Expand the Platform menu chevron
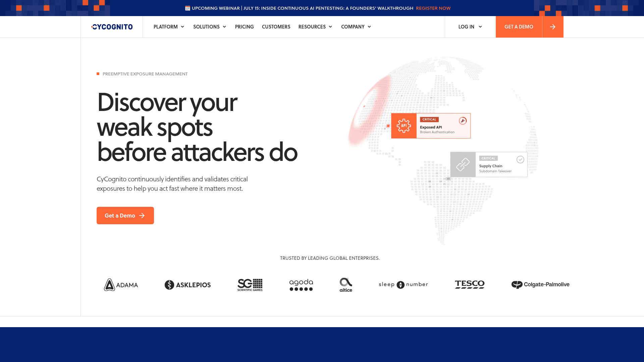644x362 pixels. [182, 27]
